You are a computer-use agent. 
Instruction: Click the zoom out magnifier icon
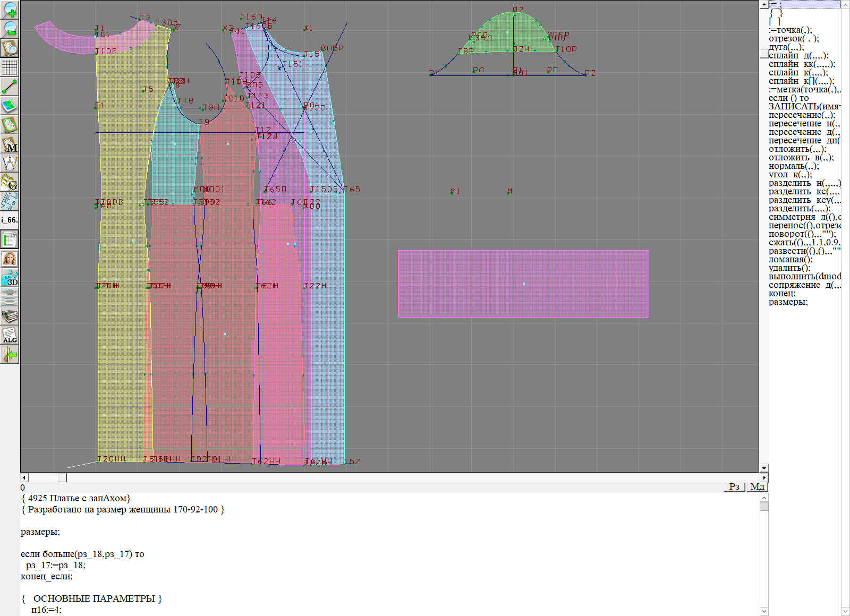[x=10, y=29]
